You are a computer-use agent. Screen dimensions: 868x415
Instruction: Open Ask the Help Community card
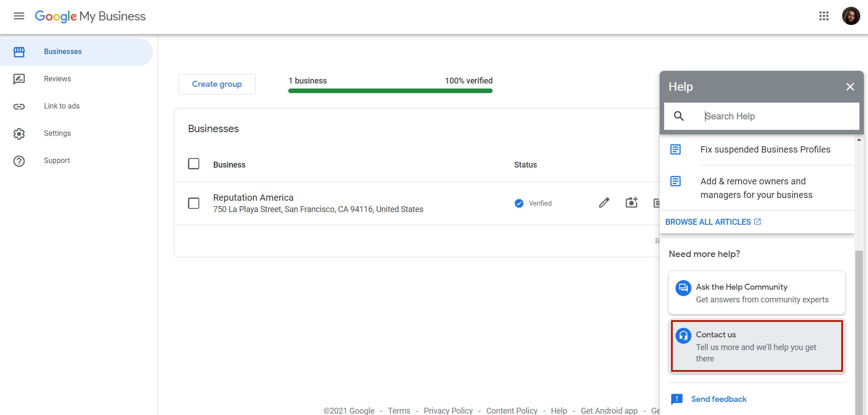coord(757,293)
